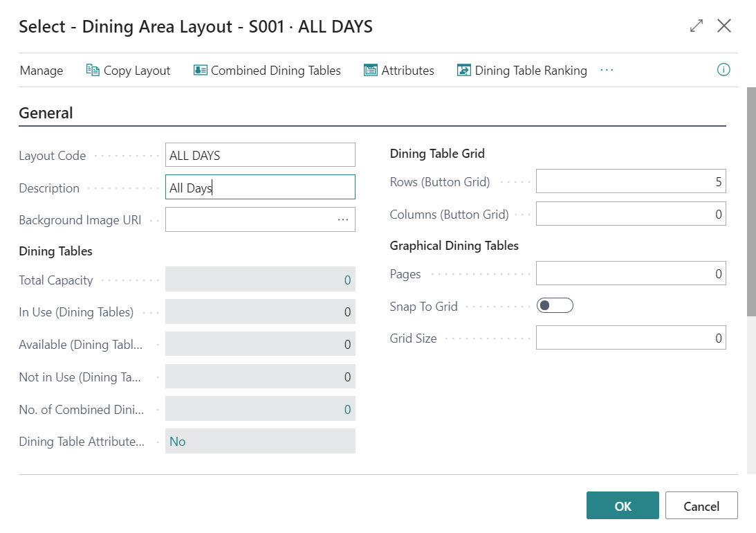Viewport: 756px width, 533px height.
Task: Focus the Layout Code input field
Action: 260,155
